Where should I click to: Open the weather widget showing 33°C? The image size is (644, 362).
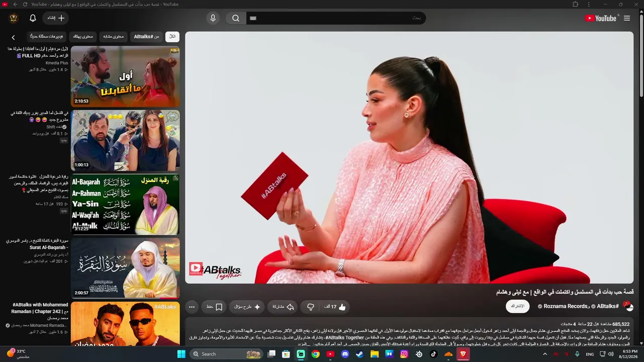[x=19, y=354]
